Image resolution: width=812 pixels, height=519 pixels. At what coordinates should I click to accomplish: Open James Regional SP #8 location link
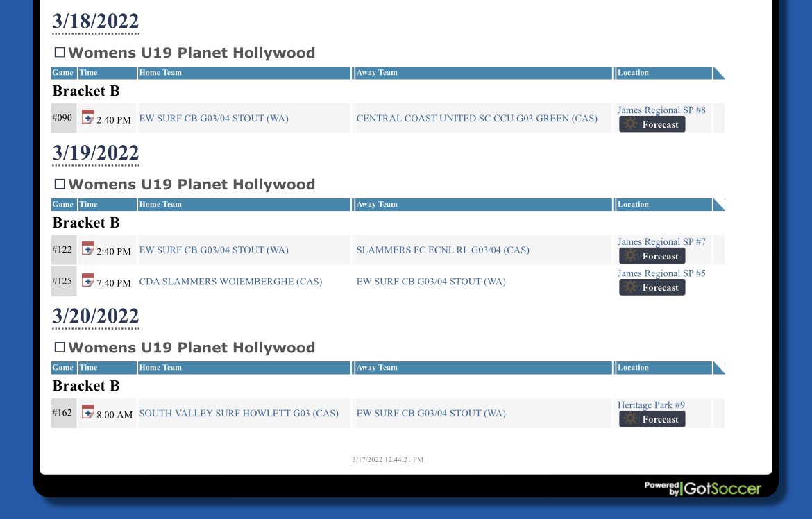click(x=661, y=110)
